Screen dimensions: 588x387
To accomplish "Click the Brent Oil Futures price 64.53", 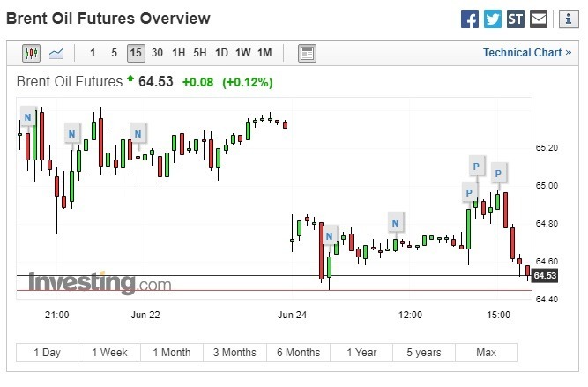I will (x=156, y=81).
